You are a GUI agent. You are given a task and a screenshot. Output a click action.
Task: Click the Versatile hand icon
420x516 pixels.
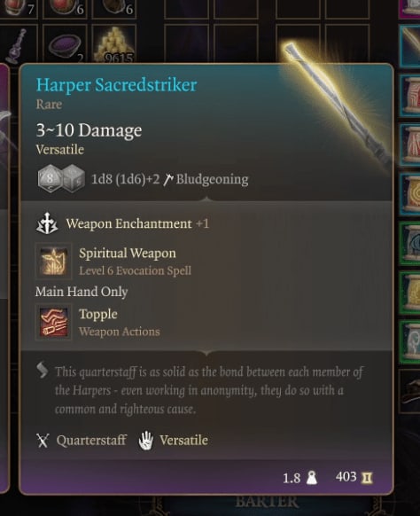pyautogui.click(x=145, y=441)
